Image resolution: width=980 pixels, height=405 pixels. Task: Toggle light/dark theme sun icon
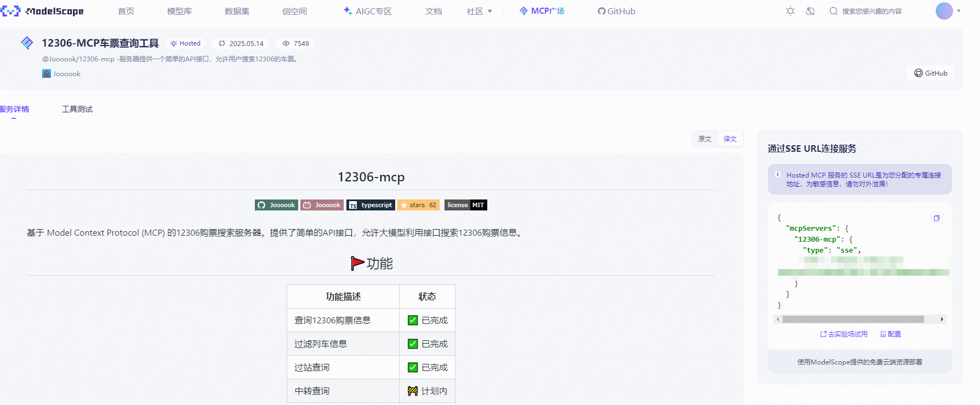tap(790, 11)
